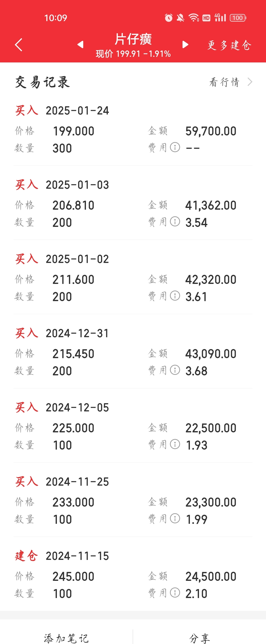Expand 看行情 chevron arrow
The height and width of the screenshot is (644, 266).
point(250,82)
